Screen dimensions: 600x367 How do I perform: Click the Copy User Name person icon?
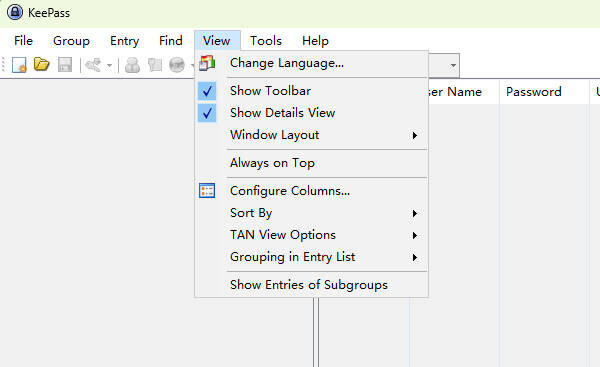tap(132, 65)
